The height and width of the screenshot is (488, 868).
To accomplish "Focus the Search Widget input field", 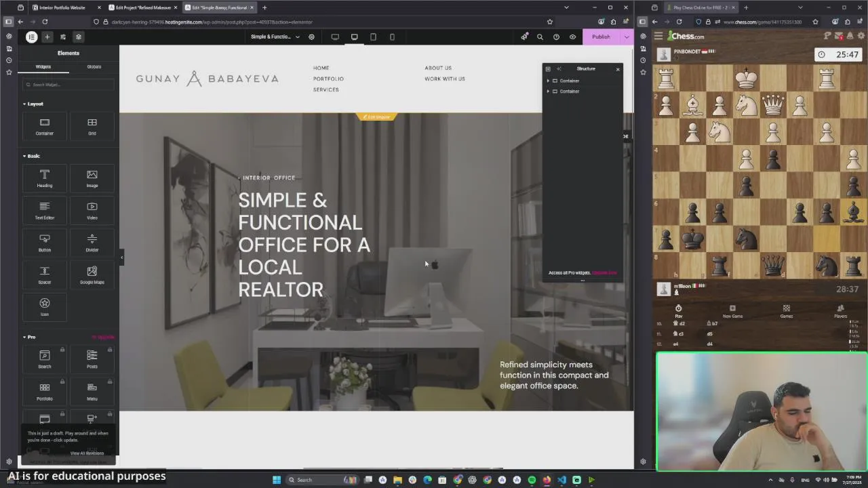I will pyautogui.click(x=68, y=85).
